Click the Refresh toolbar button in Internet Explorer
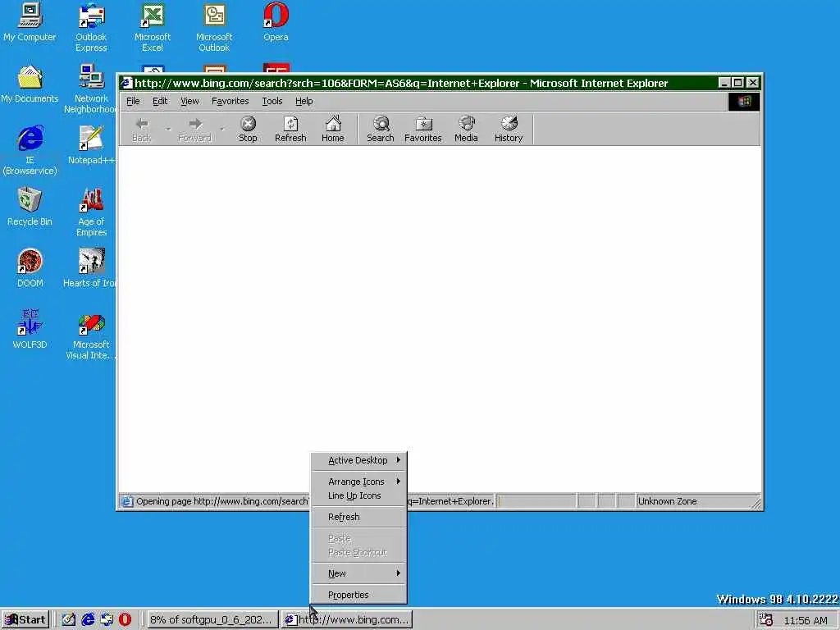Viewport: 840px width, 630px height. point(290,129)
